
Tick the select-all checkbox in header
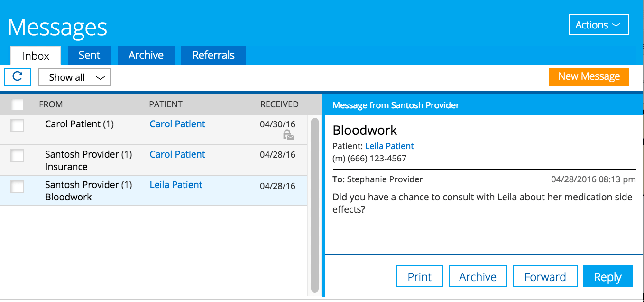point(17,104)
